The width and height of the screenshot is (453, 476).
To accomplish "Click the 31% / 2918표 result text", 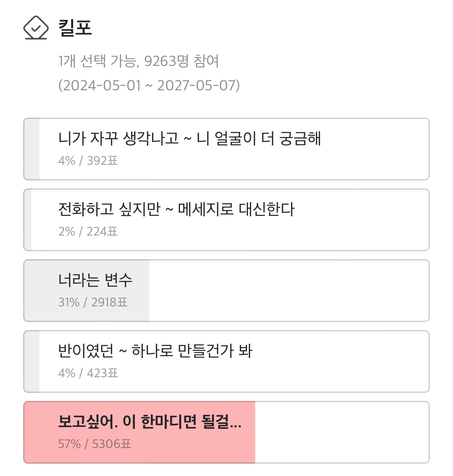I will point(93,302).
